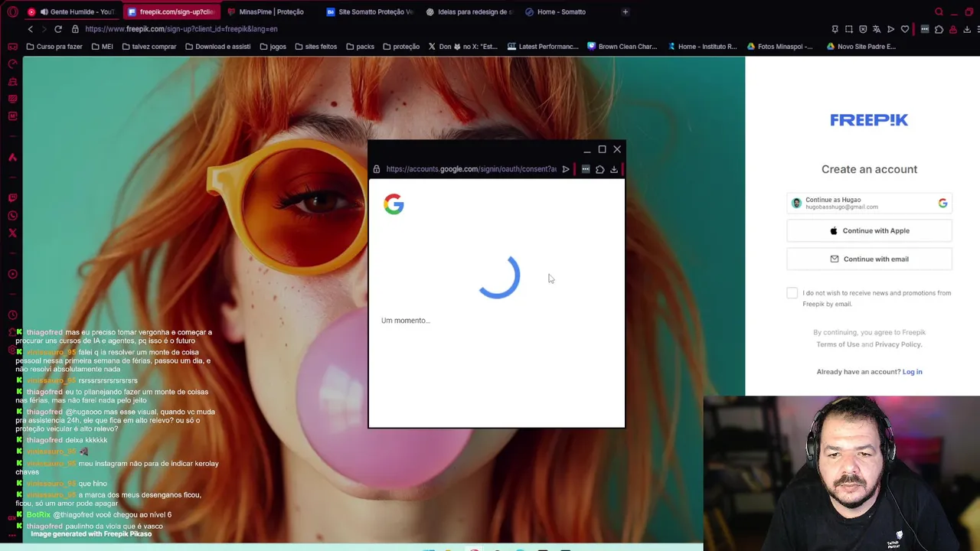Open a new tab with plus button

coord(625,11)
